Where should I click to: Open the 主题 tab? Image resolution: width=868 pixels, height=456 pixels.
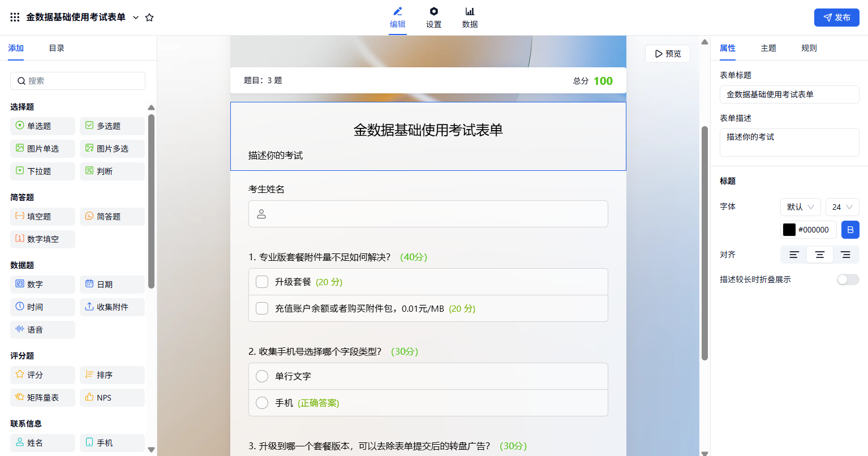tap(768, 48)
